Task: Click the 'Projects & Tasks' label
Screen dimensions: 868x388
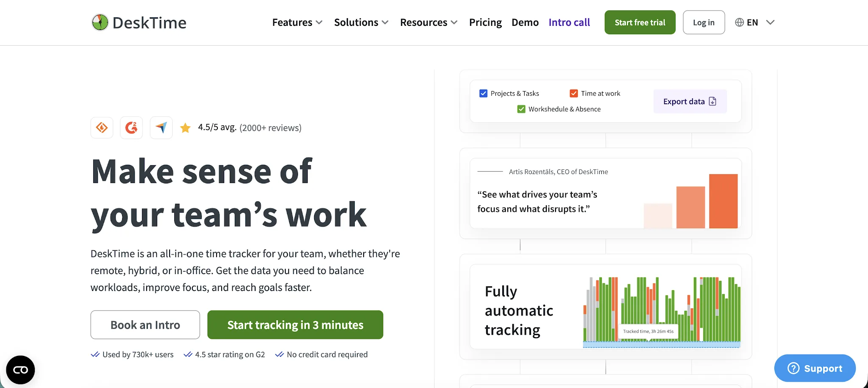Action: coord(515,93)
